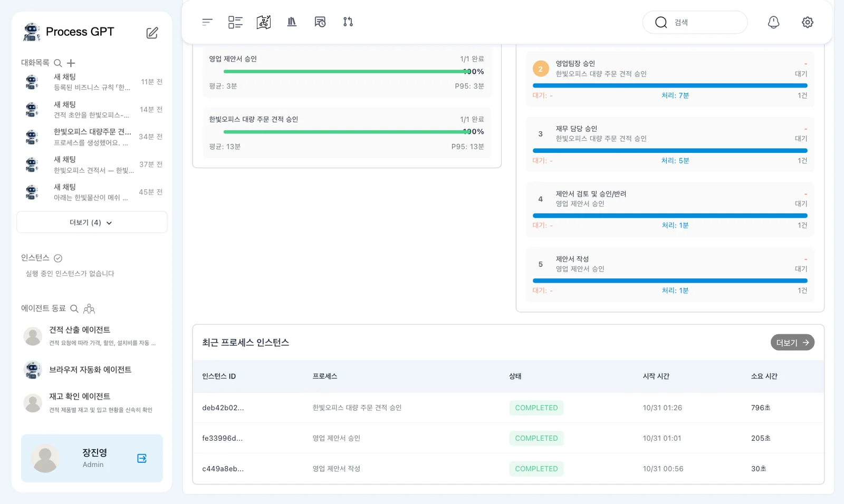The width and height of the screenshot is (844, 504).
Task: Click the logout icon beside 장진영
Action: (x=142, y=458)
